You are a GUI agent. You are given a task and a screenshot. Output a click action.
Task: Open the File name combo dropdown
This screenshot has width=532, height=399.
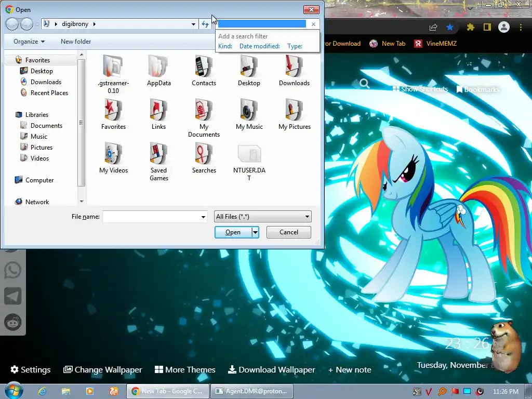203,217
